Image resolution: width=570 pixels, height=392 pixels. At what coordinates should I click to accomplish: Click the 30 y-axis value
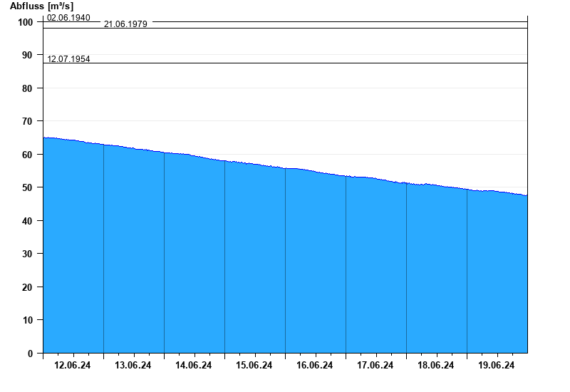pyautogui.click(x=27, y=254)
